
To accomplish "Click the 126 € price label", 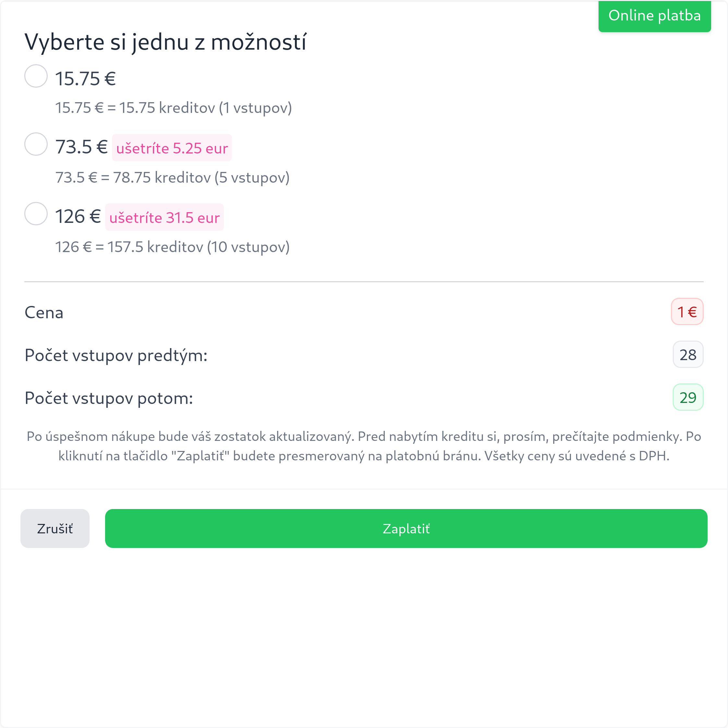I will point(78,215).
